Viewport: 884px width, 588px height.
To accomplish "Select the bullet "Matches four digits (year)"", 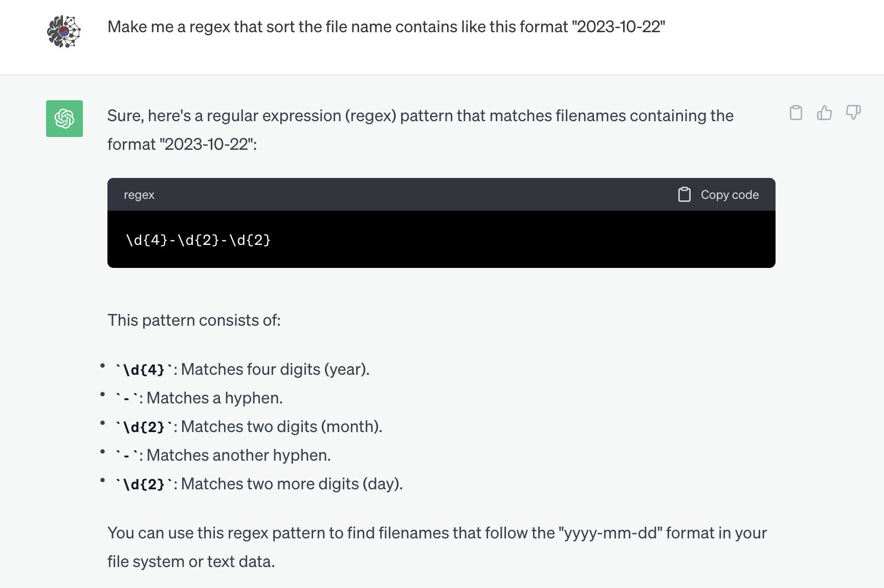I will point(275,369).
